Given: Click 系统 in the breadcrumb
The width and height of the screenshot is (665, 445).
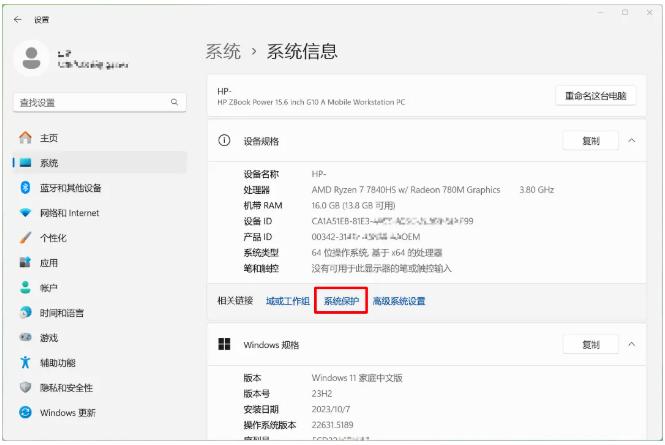Looking at the screenshot, I should point(223,52).
